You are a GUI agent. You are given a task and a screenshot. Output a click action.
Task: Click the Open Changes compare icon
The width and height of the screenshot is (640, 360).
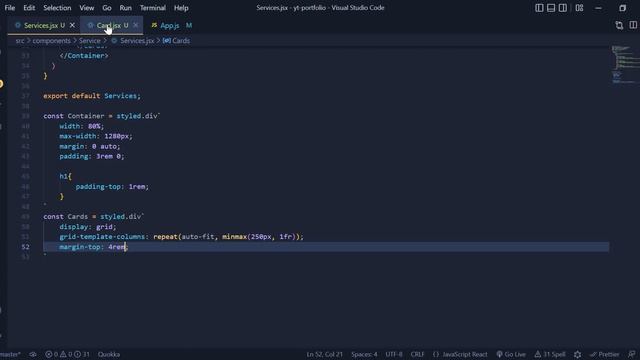pyautogui.click(x=619, y=25)
